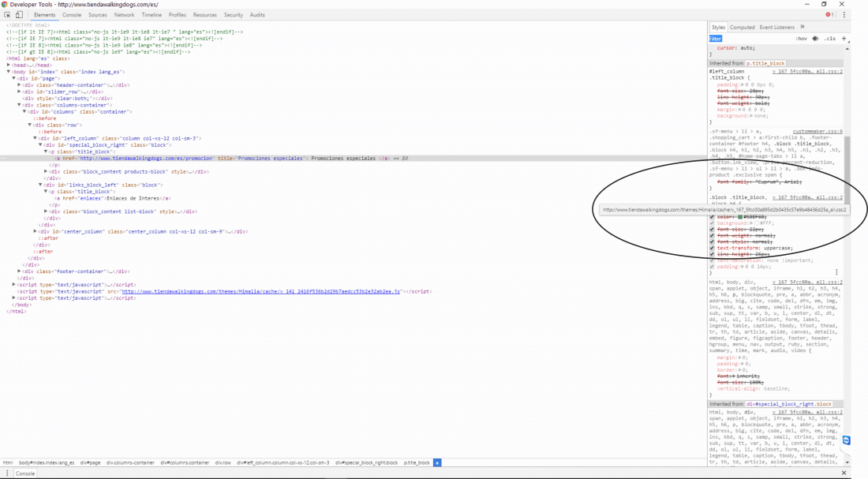Toggle the text-decoration none checkbox
The width and height of the screenshot is (868, 479).
point(712,260)
